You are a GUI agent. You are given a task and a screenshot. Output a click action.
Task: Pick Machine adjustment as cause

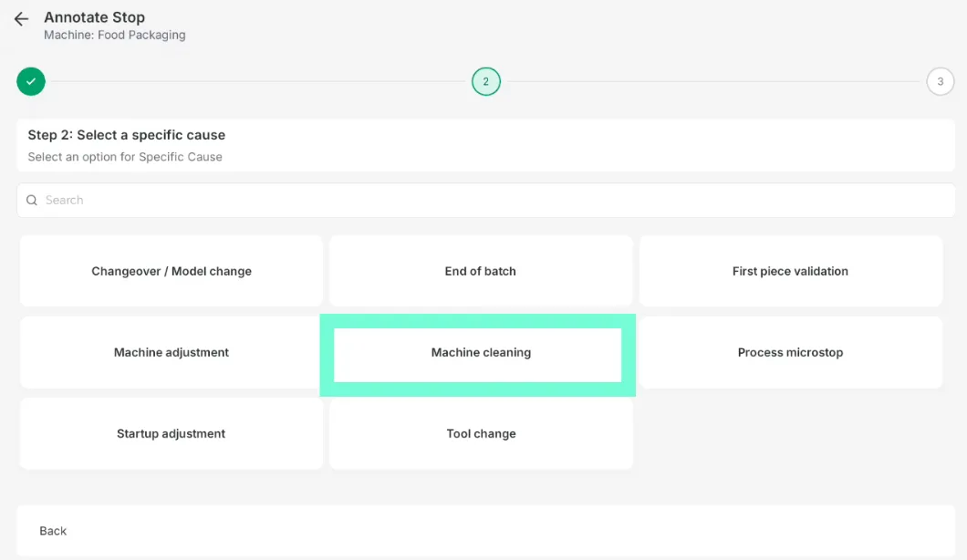pyautogui.click(x=172, y=353)
